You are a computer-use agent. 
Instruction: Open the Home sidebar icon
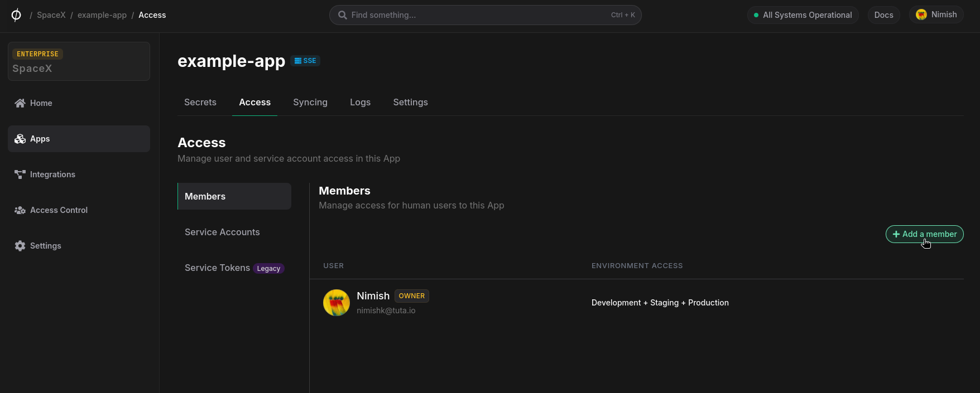[x=20, y=103]
